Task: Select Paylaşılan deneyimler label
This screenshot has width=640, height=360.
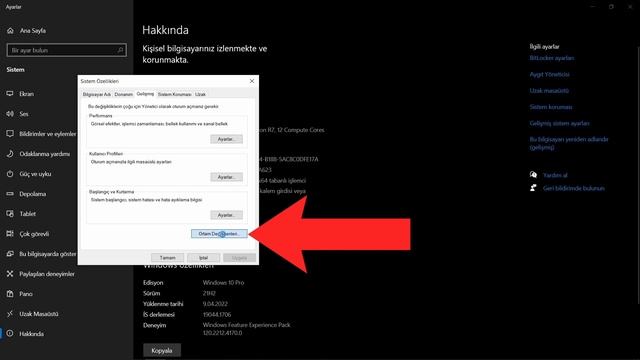Action: pyautogui.click(x=47, y=274)
